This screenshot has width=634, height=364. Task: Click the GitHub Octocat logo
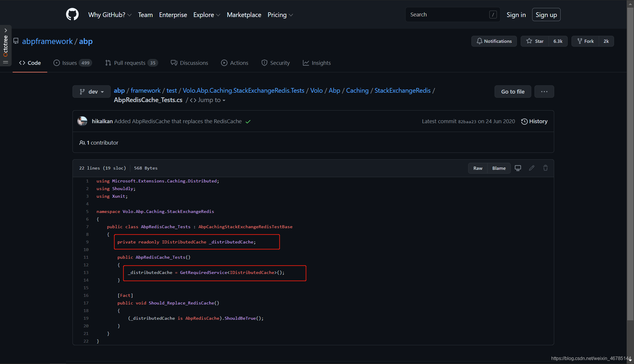pos(72,14)
